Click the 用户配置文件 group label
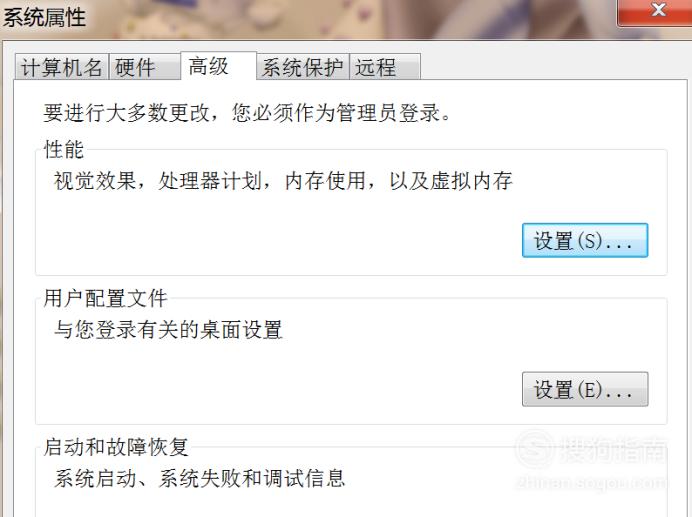Viewport: 692px width, 517px height. tap(105, 298)
